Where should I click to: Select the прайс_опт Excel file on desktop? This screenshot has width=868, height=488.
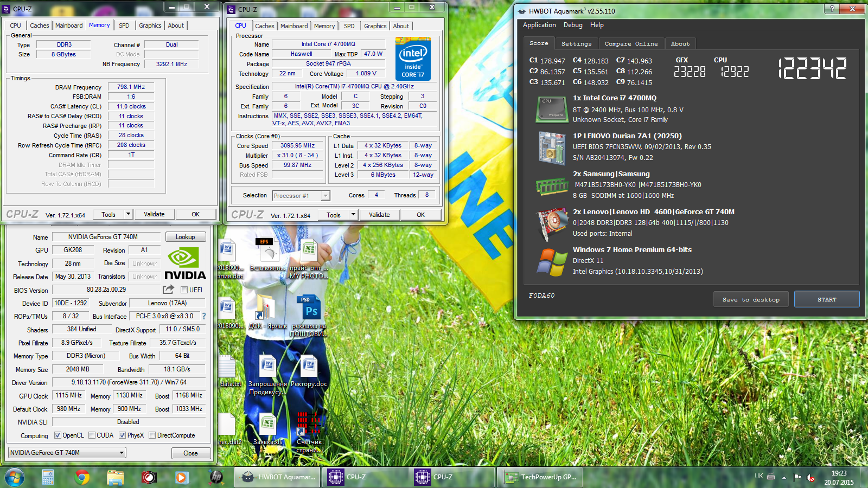pyautogui.click(x=309, y=259)
